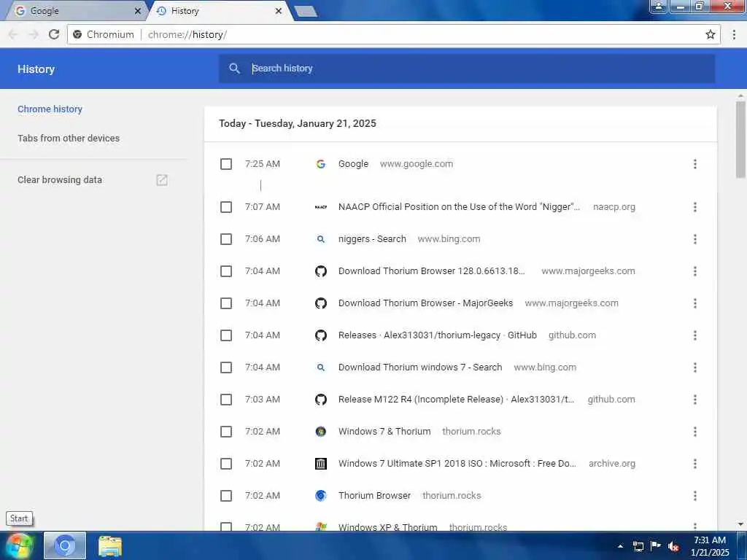
Task: Click the favicon next to Windows 7 & Thorium
Action: click(x=321, y=432)
